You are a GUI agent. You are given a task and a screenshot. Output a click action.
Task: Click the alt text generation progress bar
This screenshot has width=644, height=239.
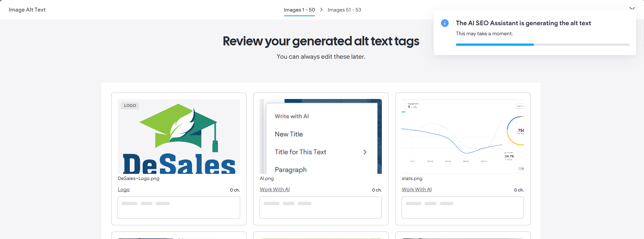[543, 45]
